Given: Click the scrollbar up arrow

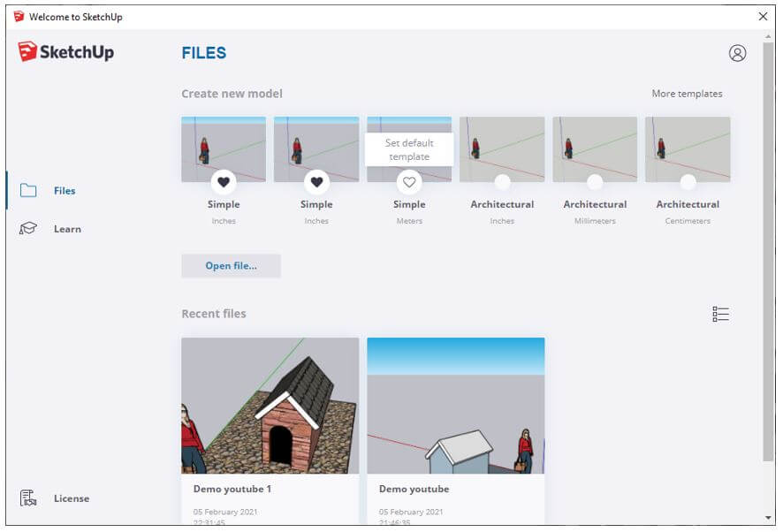Looking at the screenshot, I should tap(767, 36).
